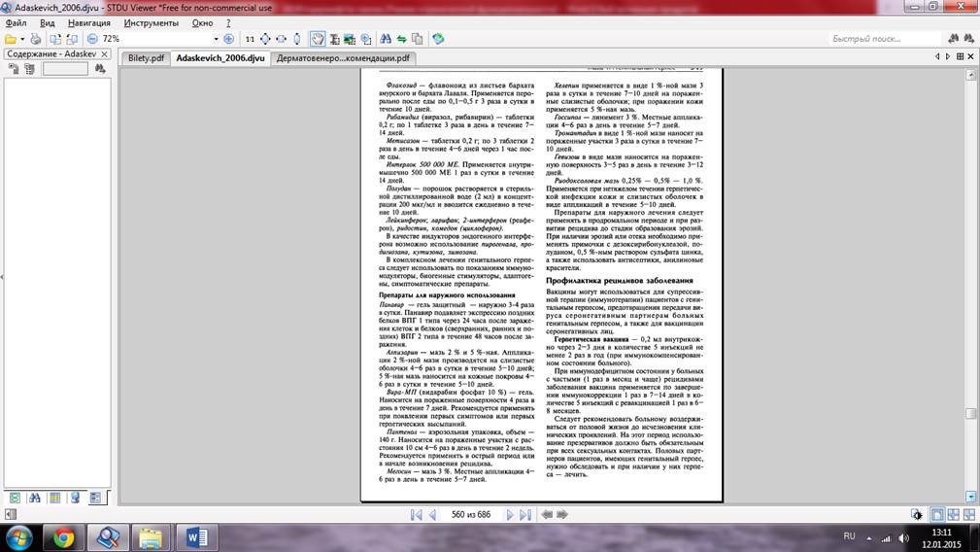Open the thumbnails sidebar tab icon
Image resolution: width=980 pixels, height=552 pixels.
click(x=15, y=498)
